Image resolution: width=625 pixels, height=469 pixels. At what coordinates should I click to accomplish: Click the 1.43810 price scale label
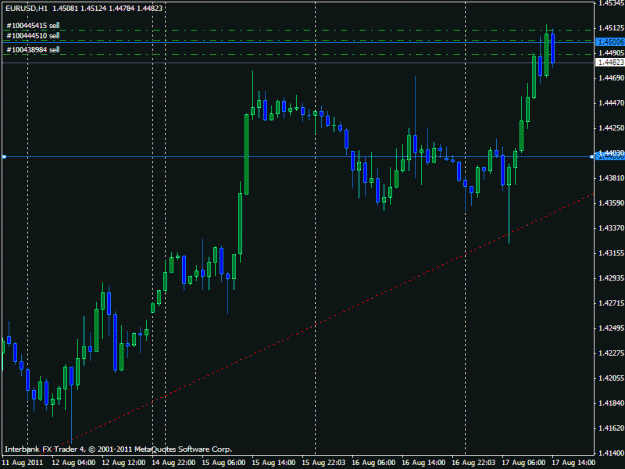click(611, 178)
